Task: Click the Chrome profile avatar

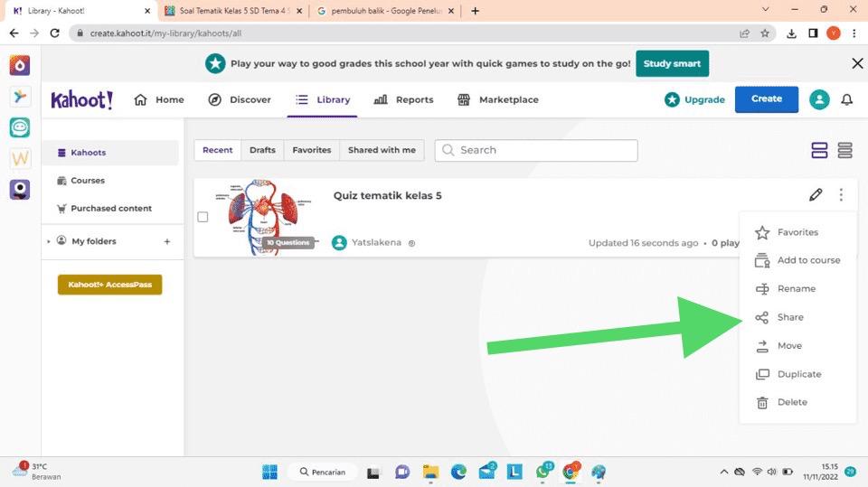Action: (x=834, y=33)
